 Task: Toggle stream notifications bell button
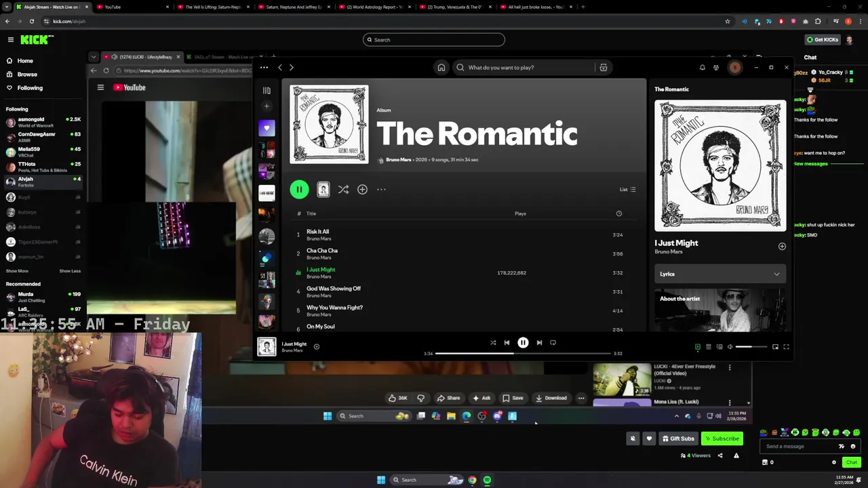coord(633,439)
